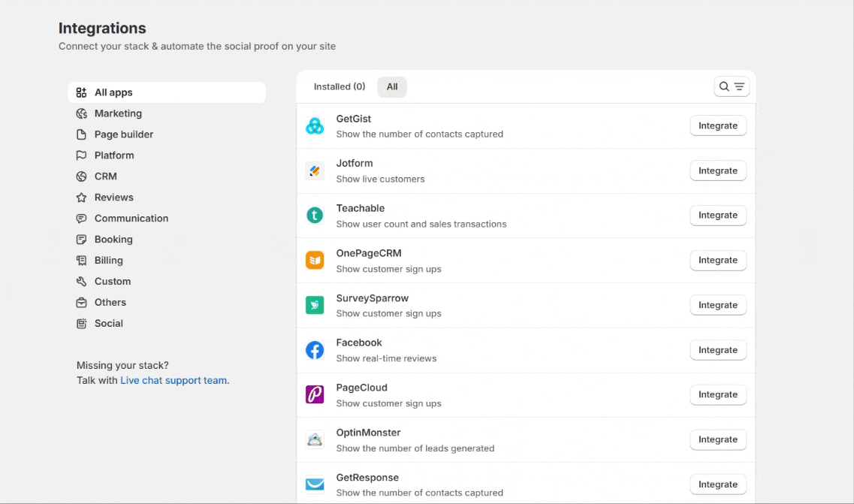Click the OptinMonster app name
Screen dimensions: 854x504
pyautogui.click(x=369, y=433)
